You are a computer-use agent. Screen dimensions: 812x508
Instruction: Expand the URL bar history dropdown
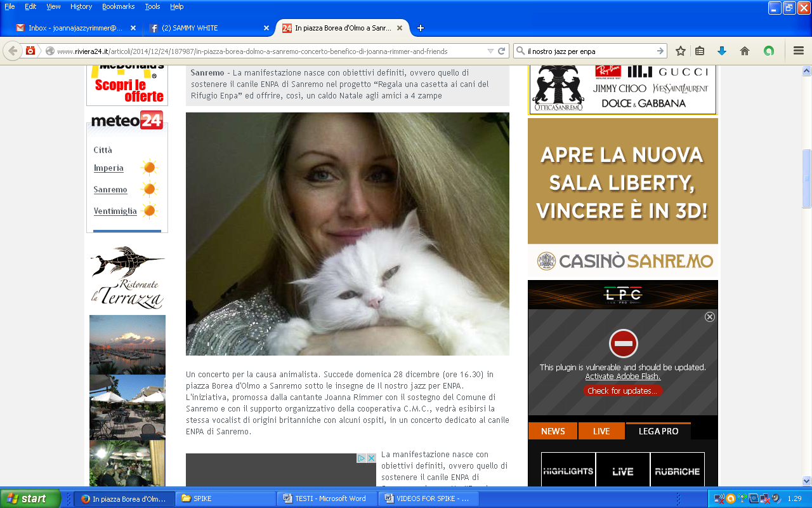490,51
